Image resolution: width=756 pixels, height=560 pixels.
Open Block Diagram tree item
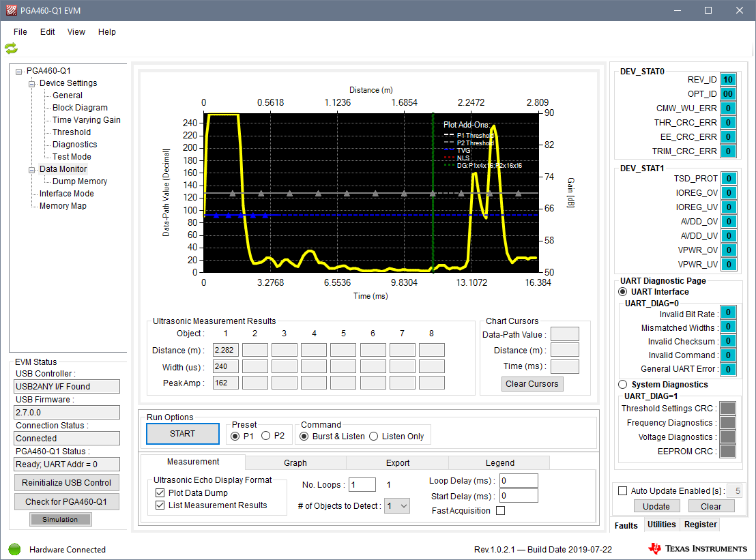tap(80, 108)
